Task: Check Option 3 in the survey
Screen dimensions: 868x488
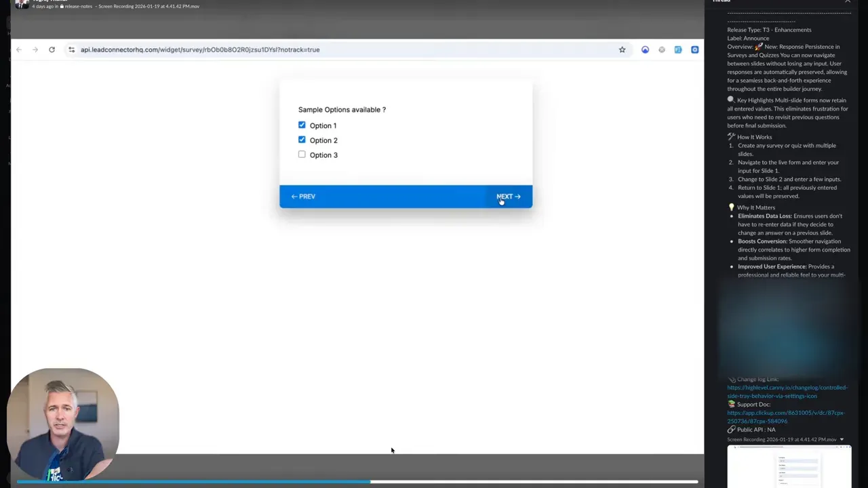Action: 302,155
